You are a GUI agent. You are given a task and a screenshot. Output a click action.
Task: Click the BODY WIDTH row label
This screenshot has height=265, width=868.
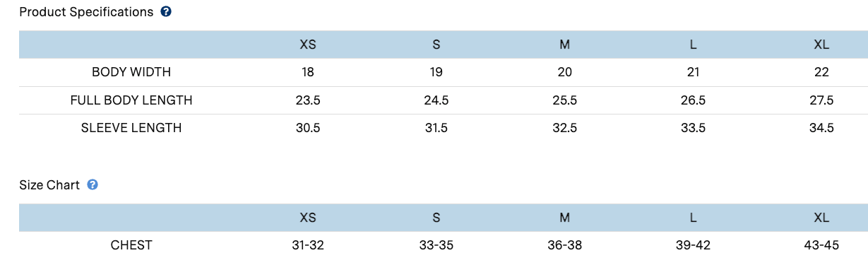point(131,72)
